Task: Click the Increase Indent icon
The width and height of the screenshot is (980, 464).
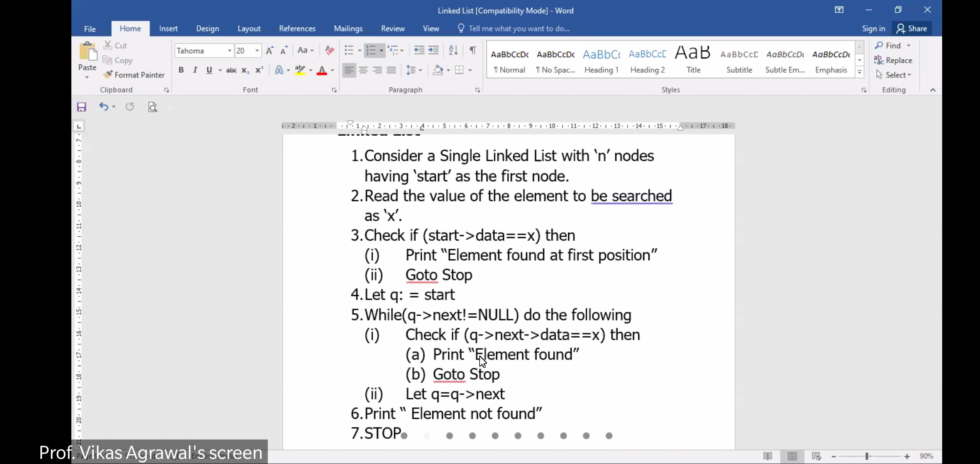Action: [x=434, y=50]
